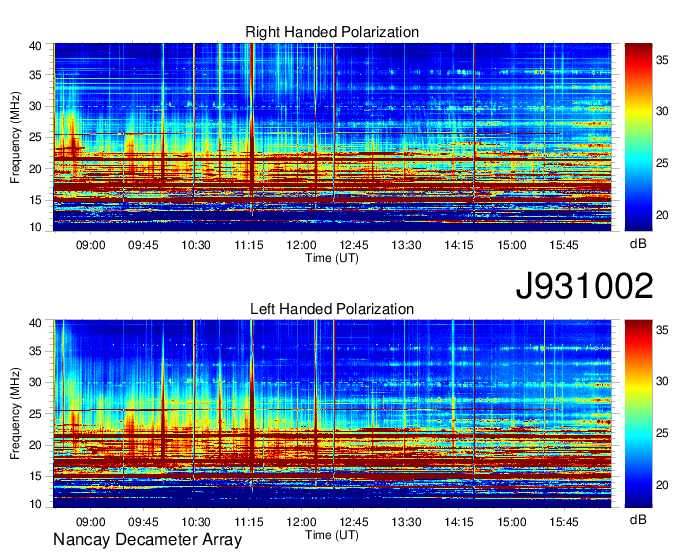Image resolution: width=680 pixels, height=552 pixels.
Task: Click the 09:00 tick on Right Handed time axis
Action: click(91, 245)
